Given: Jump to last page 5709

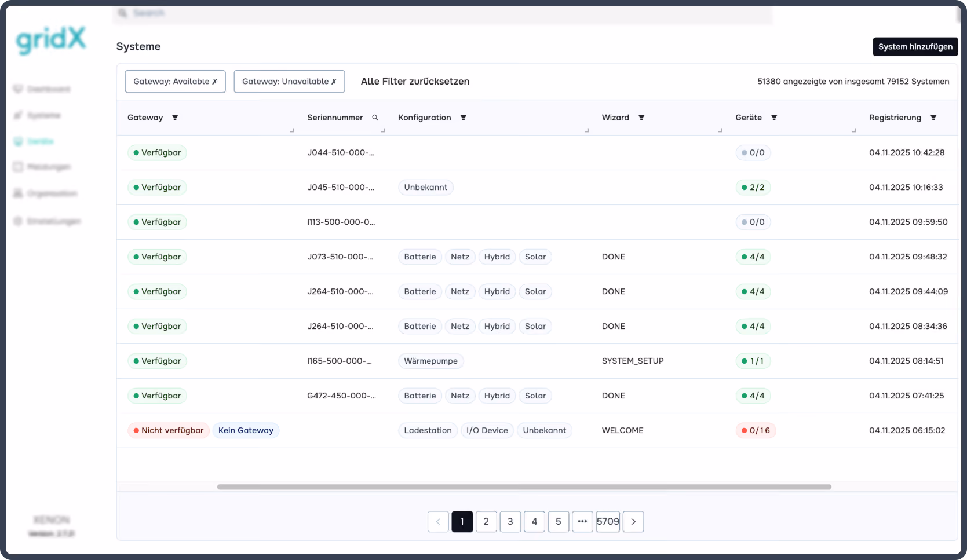Looking at the screenshot, I should tap(608, 522).
